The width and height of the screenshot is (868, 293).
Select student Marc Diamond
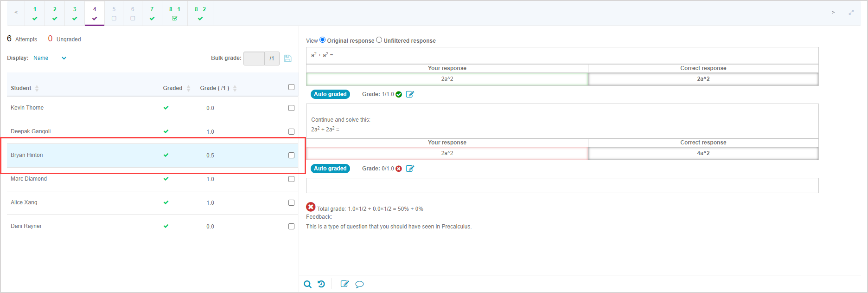29,179
